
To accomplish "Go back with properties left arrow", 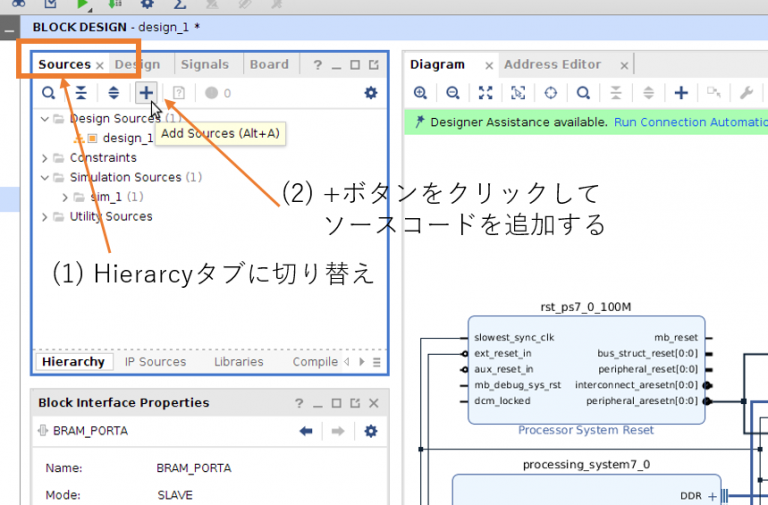I will pyautogui.click(x=306, y=431).
